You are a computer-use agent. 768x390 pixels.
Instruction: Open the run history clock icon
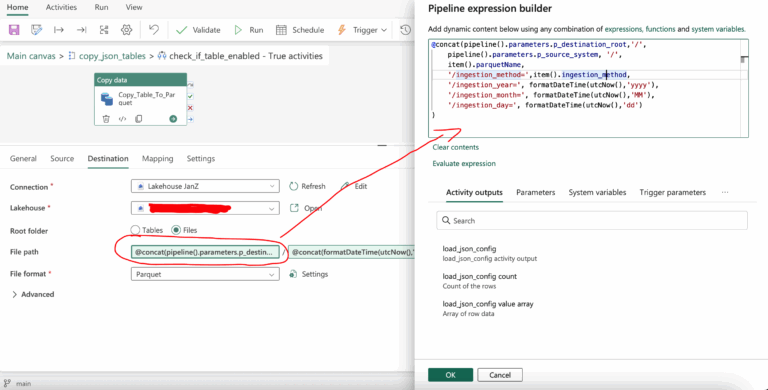(405, 30)
